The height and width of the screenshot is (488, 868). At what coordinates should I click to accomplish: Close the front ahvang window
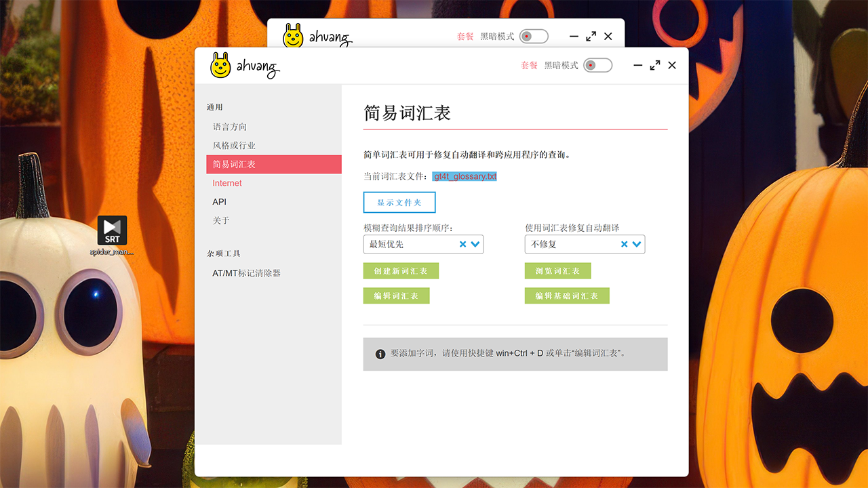672,65
